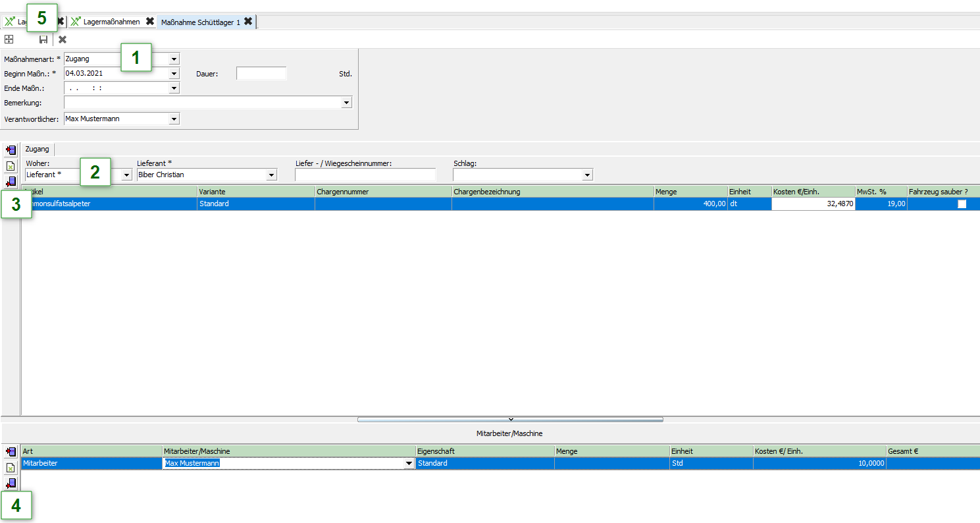
Task: Expand the Lieferant dropdown showing Biber Christian
Action: (x=271, y=175)
